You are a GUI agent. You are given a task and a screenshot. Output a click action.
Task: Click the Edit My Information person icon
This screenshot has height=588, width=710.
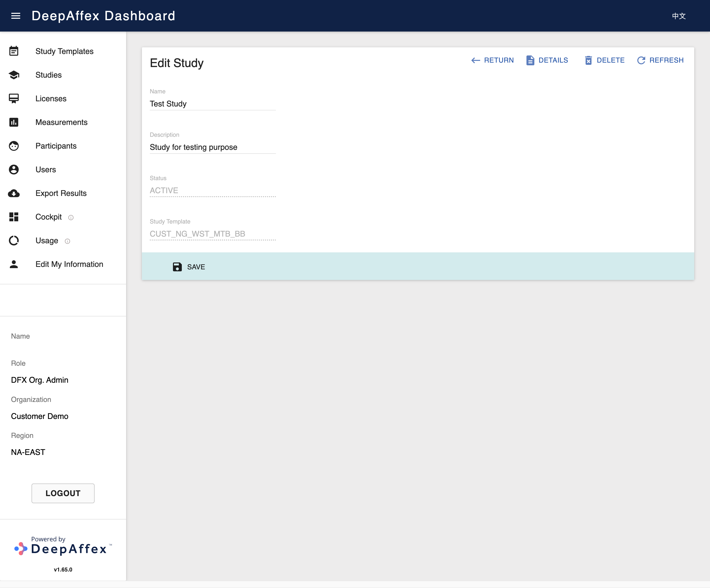(x=14, y=264)
